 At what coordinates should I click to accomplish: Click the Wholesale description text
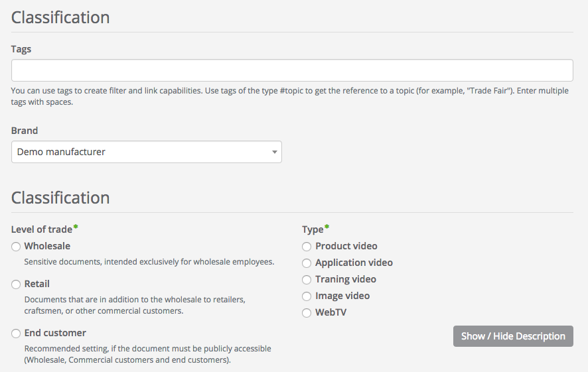(149, 262)
